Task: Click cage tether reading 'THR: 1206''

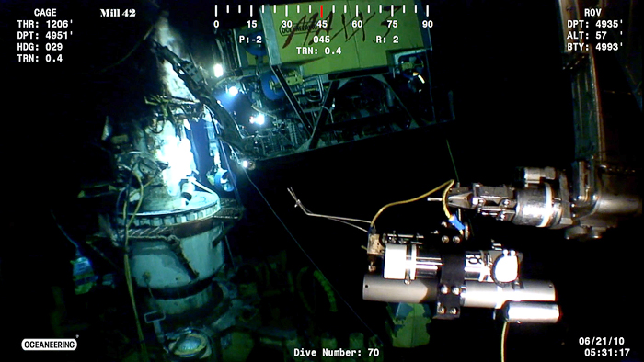Action: tap(45, 24)
